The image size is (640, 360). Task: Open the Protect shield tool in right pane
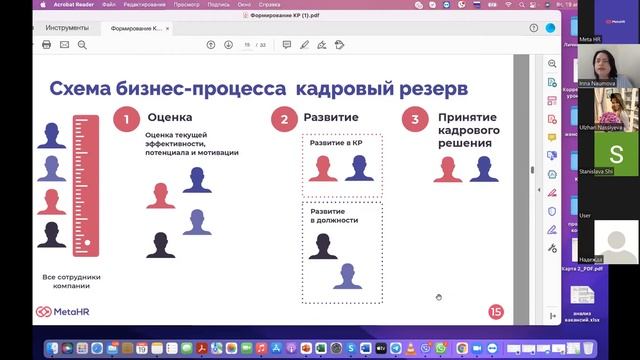552,211
